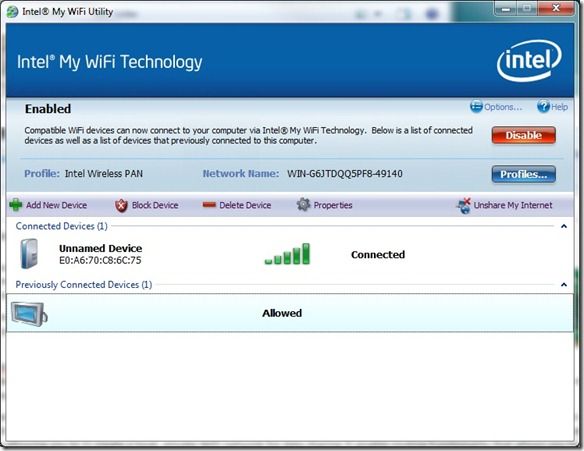Click Properties label in toolbar
The height and width of the screenshot is (451, 584).
pyautogui.click(x=333, y=205)
